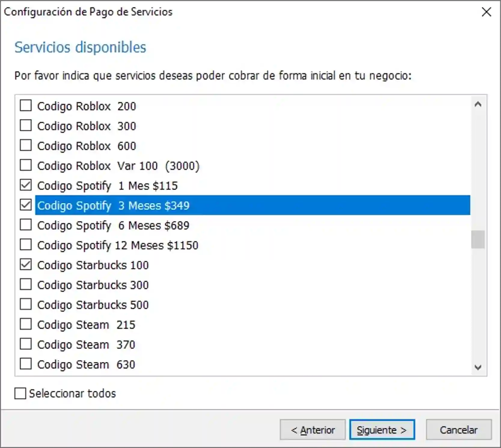
Task: Uncheck Codigo Starbucks 100 checkbox
Action: tap(26, 265)
